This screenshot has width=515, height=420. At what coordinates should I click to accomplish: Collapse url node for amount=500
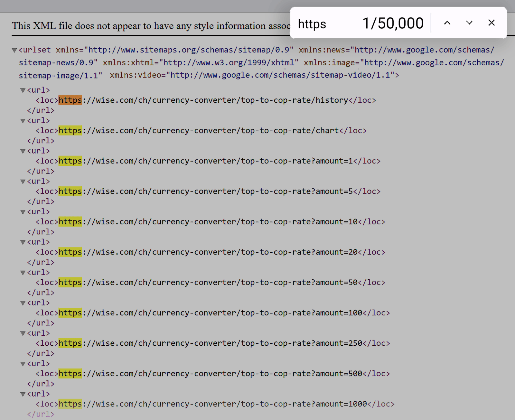pyautogui.click(x=23, y=364)
